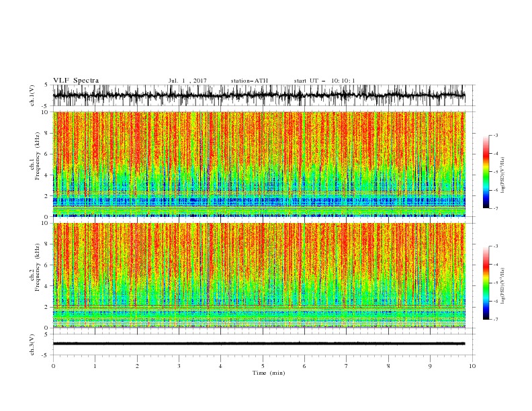Click the time axis tick label '5'
Screen dimensions: 532x411
pyautogui.click(x=263, y=366)
